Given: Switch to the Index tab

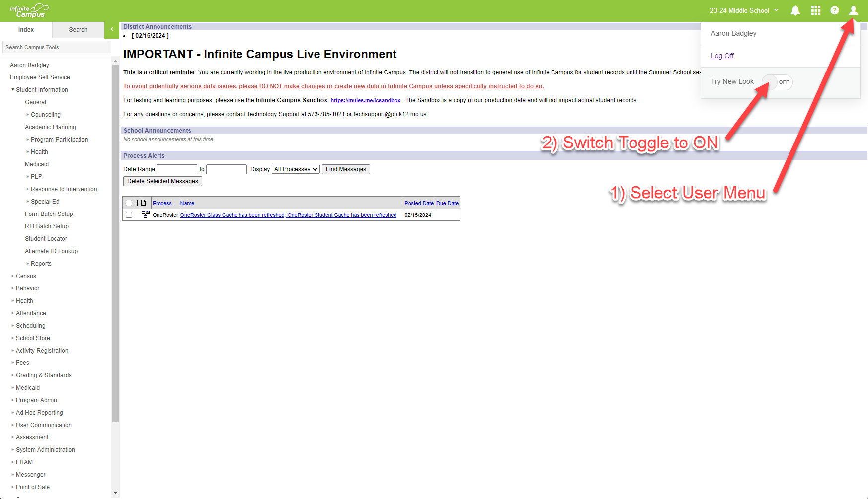Looking at the screenshot, I should [x=26, y=30].
